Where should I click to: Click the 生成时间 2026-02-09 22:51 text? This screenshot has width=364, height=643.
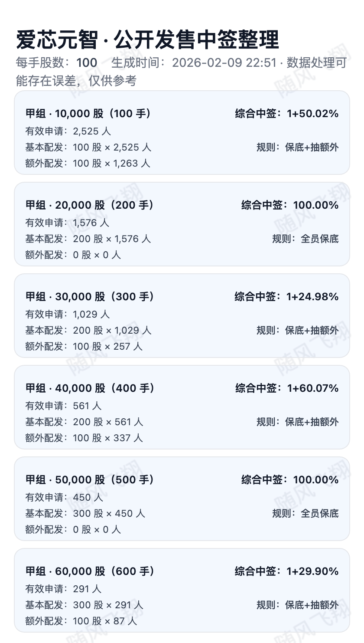[194, 63]
